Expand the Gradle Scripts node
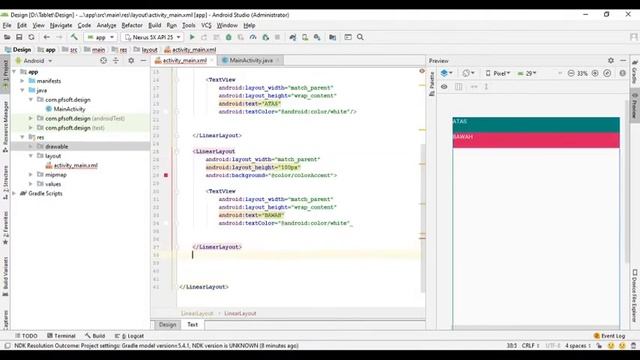640x360 pixels. [15, 193]
